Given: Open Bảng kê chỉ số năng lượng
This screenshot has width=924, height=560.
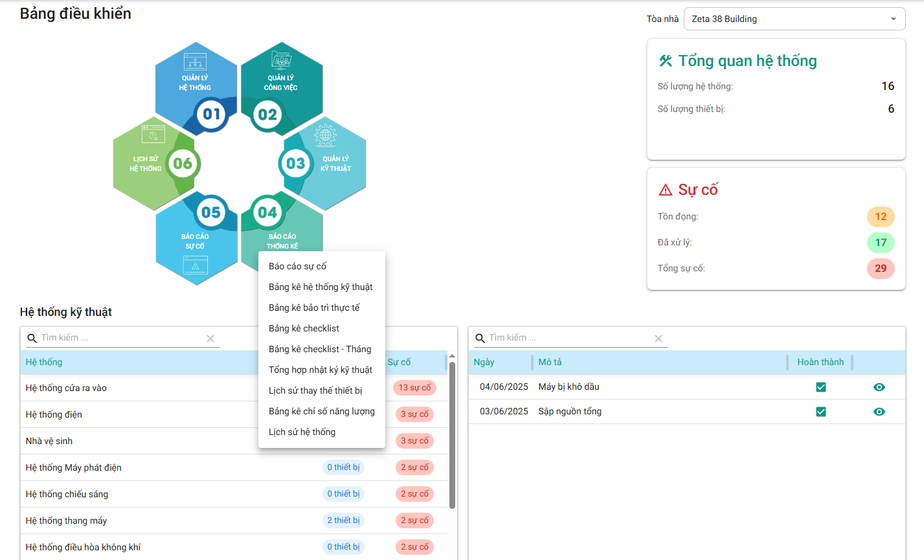Looking at the screenshot, I should pyautogui.click(x=321, y=411).
